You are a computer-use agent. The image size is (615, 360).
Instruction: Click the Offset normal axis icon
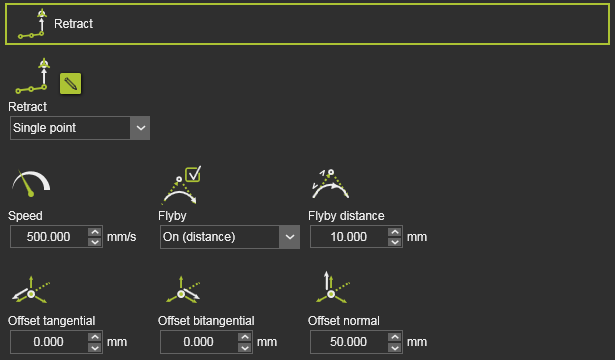tap(333, 287)
